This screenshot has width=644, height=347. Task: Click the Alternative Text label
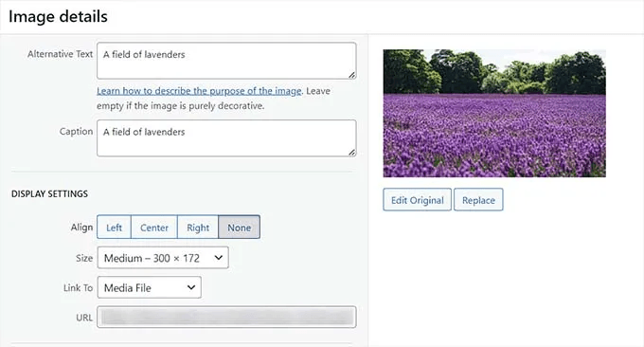pyautogui.click(x=60, y=54)
